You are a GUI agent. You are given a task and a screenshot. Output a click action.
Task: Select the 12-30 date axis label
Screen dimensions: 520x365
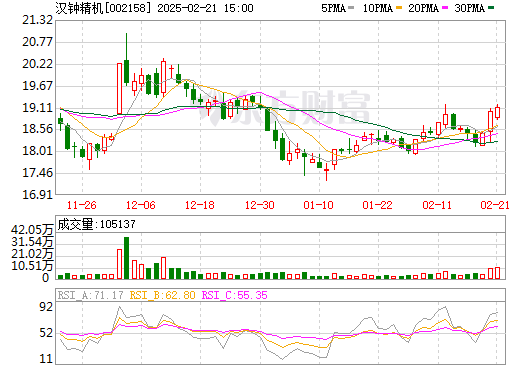pyautogui.click(x=260, y=205)
